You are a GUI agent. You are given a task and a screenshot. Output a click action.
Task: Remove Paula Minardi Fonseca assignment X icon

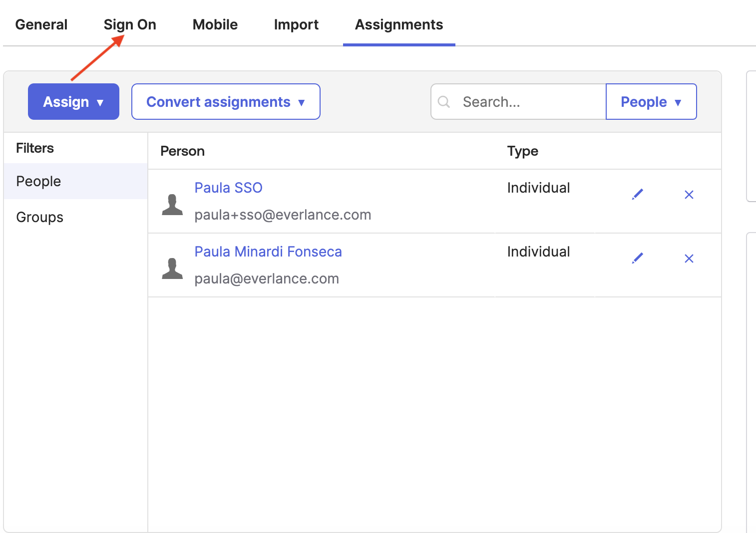689,259
